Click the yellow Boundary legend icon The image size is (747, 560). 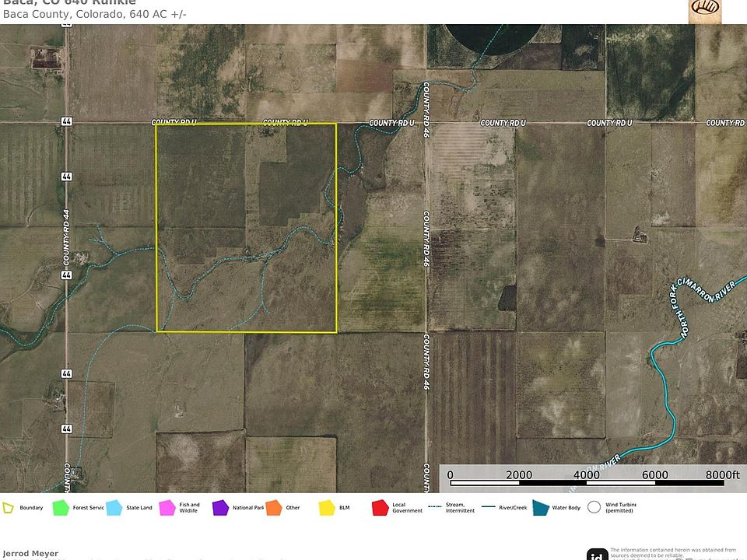[8, 508]
